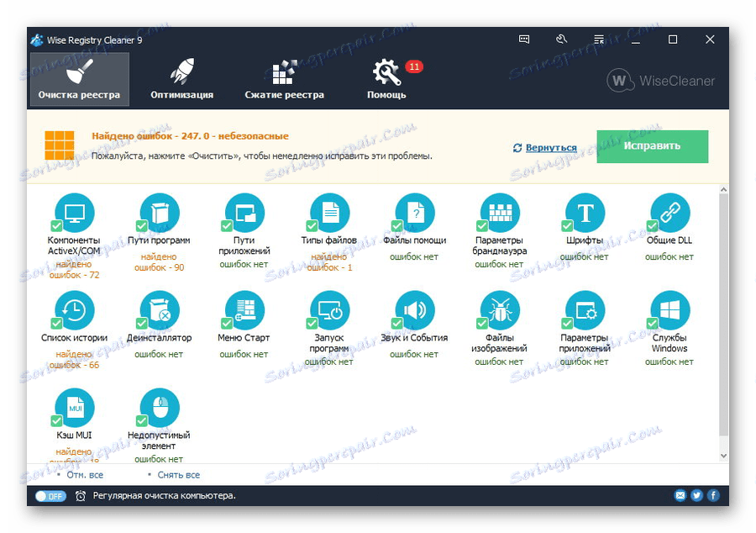The image size is (756, 533).
Task: Click the Пути программ category icon
Action: pyautogui.click(x=160, y=213)
